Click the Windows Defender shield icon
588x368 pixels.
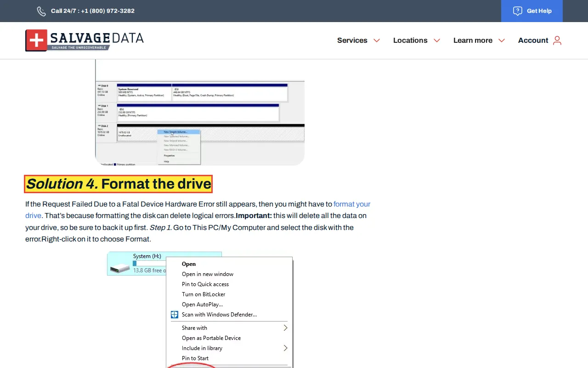175,315
